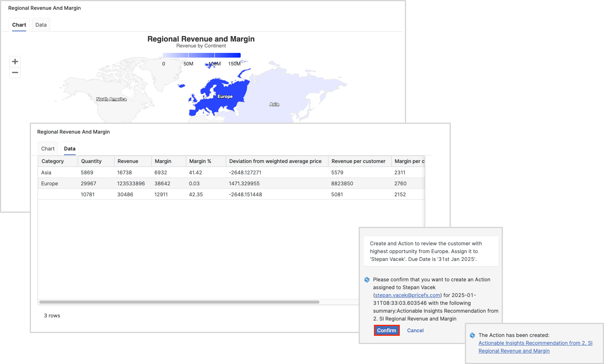Click the table's horizontal scrollbar
Viewport: 604px width, 364px height.
179,302
